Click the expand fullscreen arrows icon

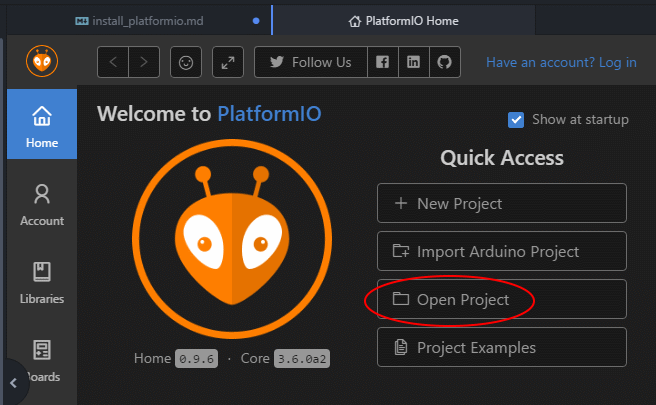pos(228,62)
